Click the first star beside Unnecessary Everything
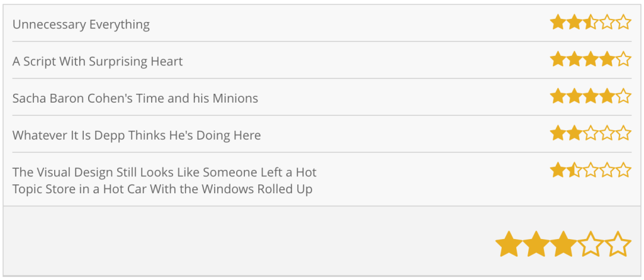644x280 pixels. [x=558, y=23]
